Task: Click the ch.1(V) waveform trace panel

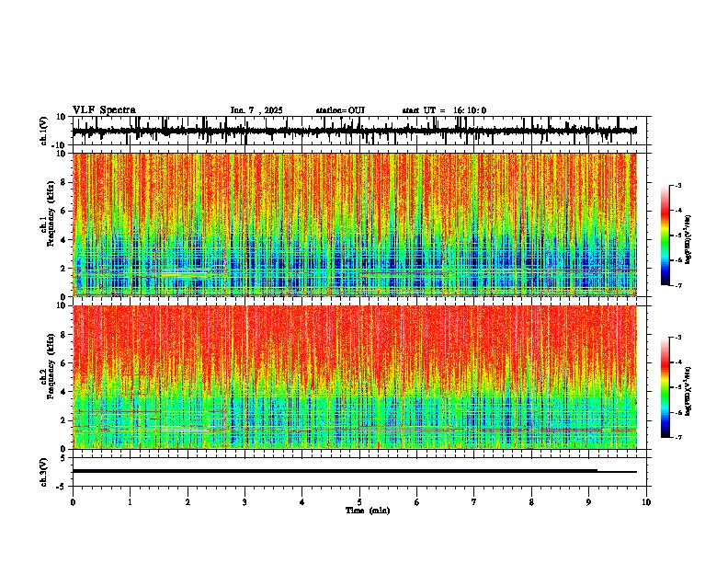Action: (361, 131)
